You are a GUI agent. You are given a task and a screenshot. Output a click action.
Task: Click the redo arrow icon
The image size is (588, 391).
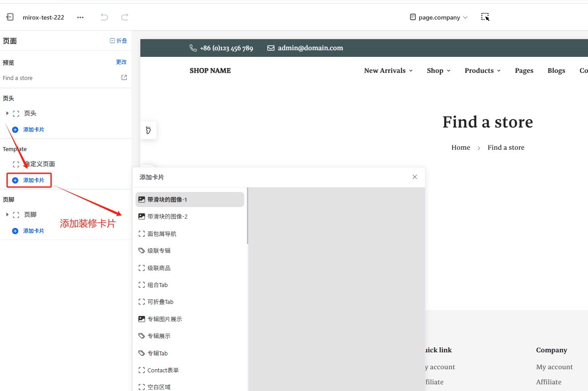point(125,17)
